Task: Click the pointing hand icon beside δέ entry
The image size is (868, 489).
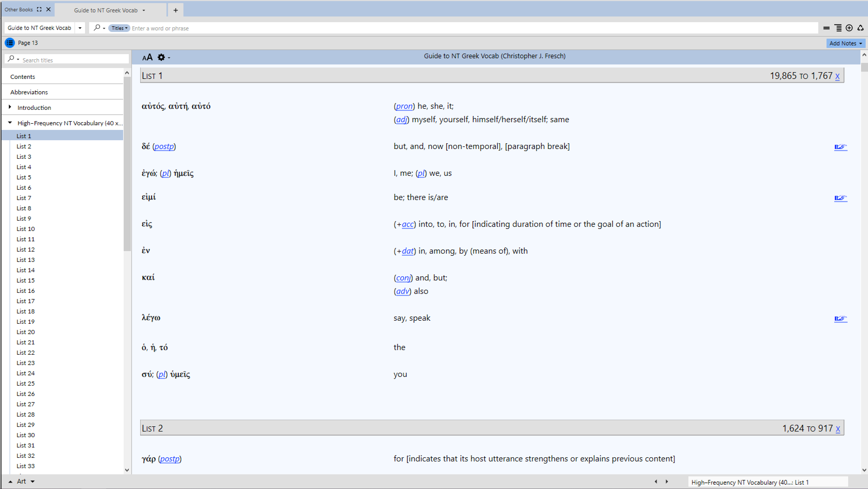Action: click(840, 147)
